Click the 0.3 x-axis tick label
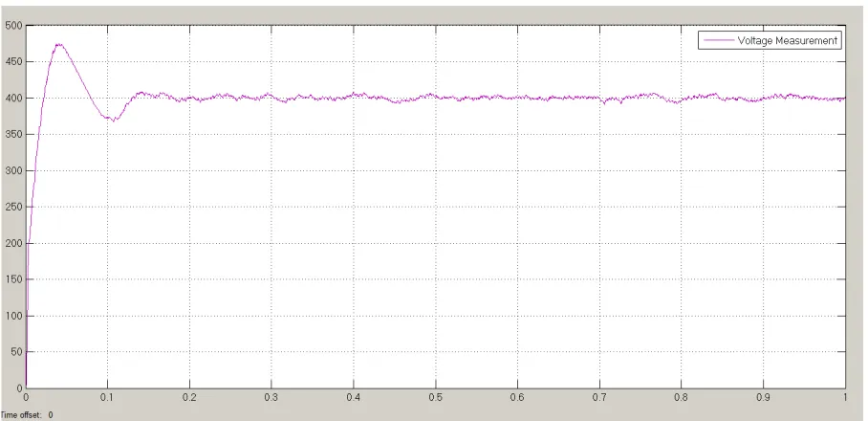The width and height of the screenshot is (868, 421). [x=271, y=397]
